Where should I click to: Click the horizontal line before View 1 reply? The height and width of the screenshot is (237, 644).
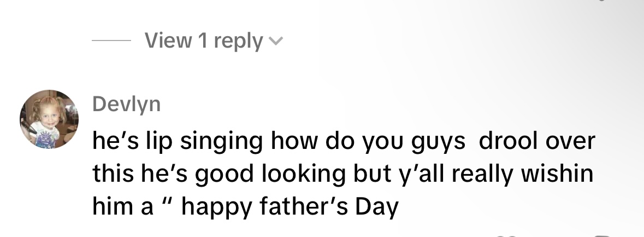[x=111, y=42]
